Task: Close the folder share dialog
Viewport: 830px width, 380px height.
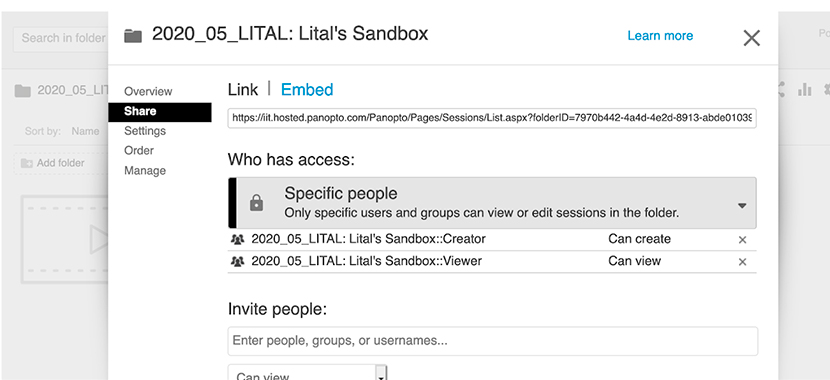Action: pos(751,38)
